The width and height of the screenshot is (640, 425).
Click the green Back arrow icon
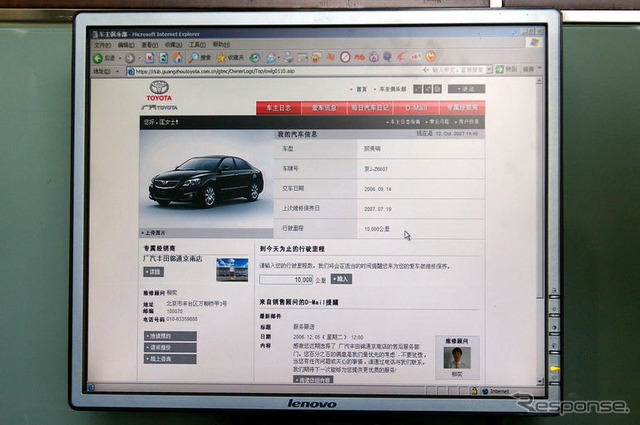click(98, 58)
